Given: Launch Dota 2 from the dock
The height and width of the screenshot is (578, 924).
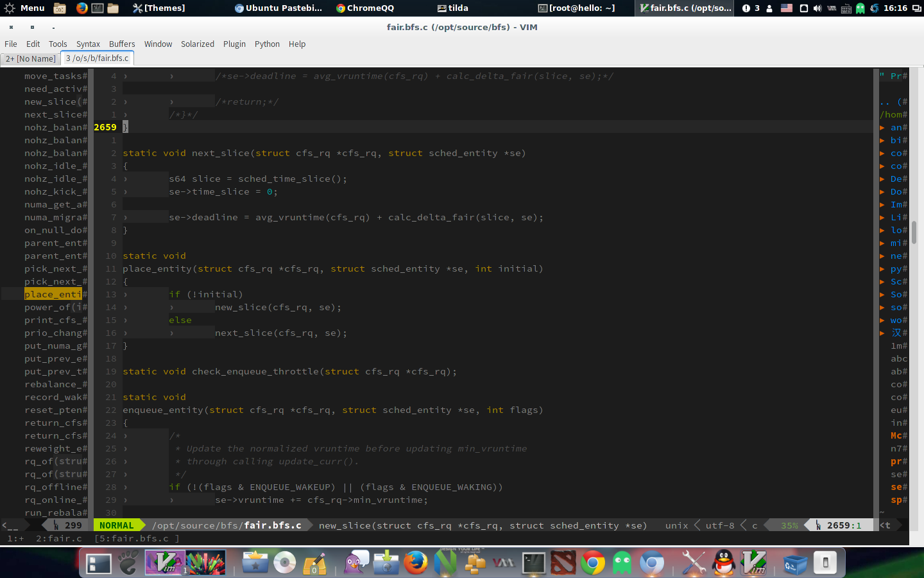Looking at the screenshot, I should coord(563,563).
